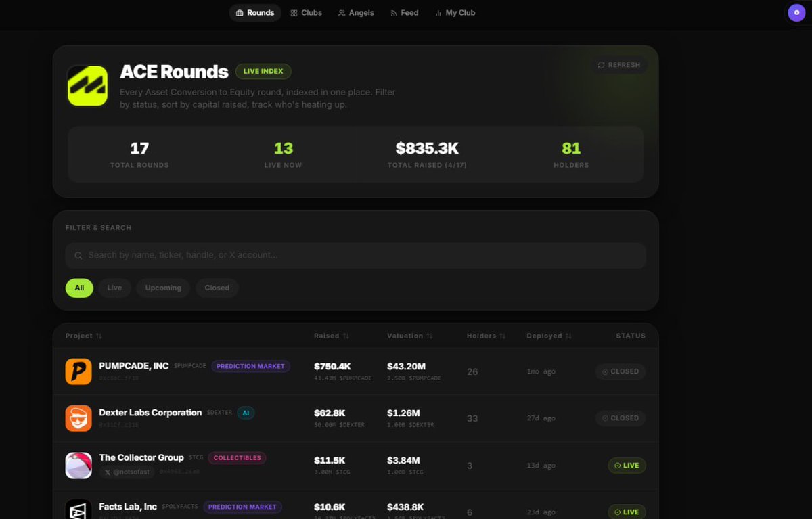Click the $1.26M valuation value
The image size is (812, 519).
[x=403, y=413]
